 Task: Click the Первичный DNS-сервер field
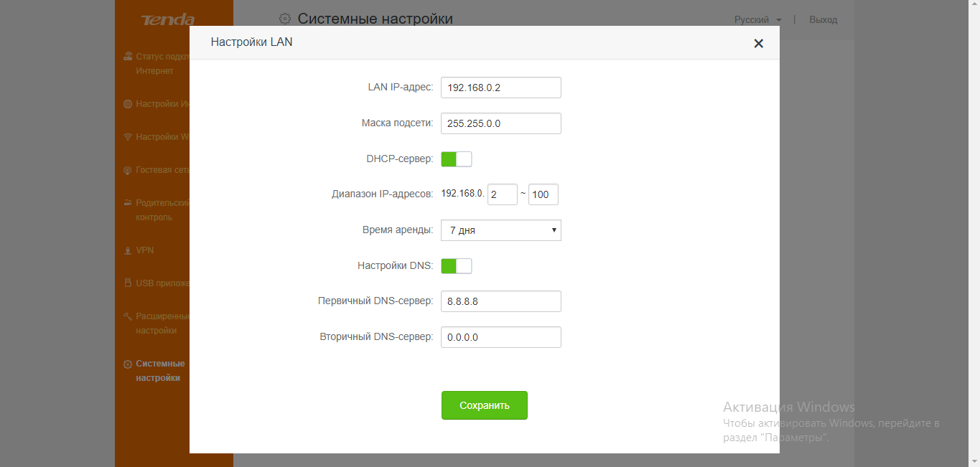[x=500, y=301]
